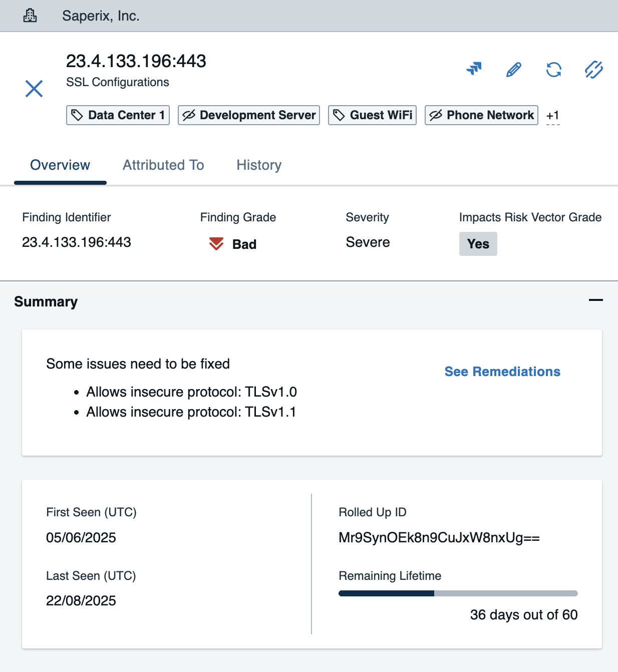
Task: Click the Jira ticket icon
Action: [x=474, y=69]
